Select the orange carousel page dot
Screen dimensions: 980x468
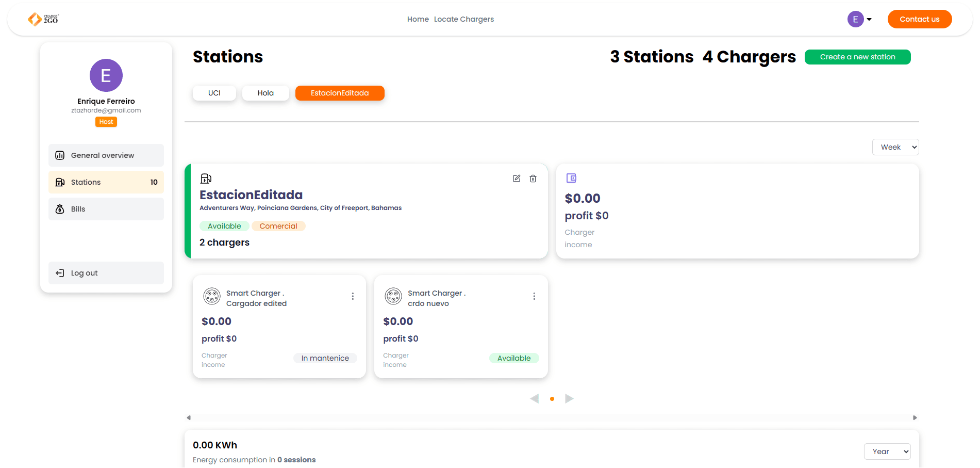coord(552,399)
